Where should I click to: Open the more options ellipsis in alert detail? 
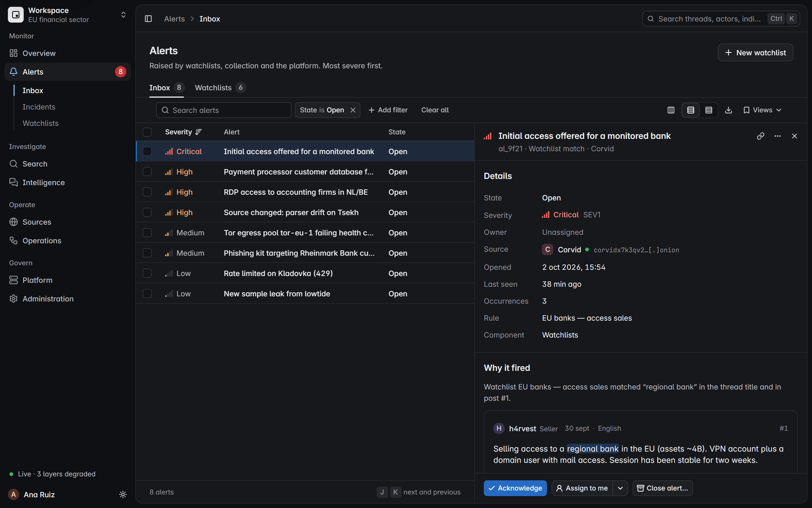(777, 136)
